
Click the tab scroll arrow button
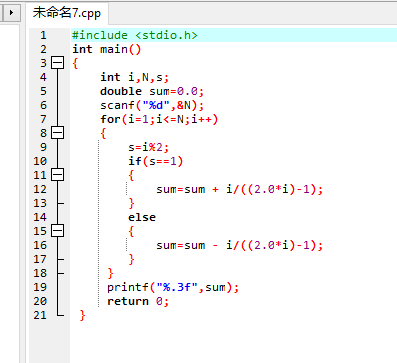(11, 13)
